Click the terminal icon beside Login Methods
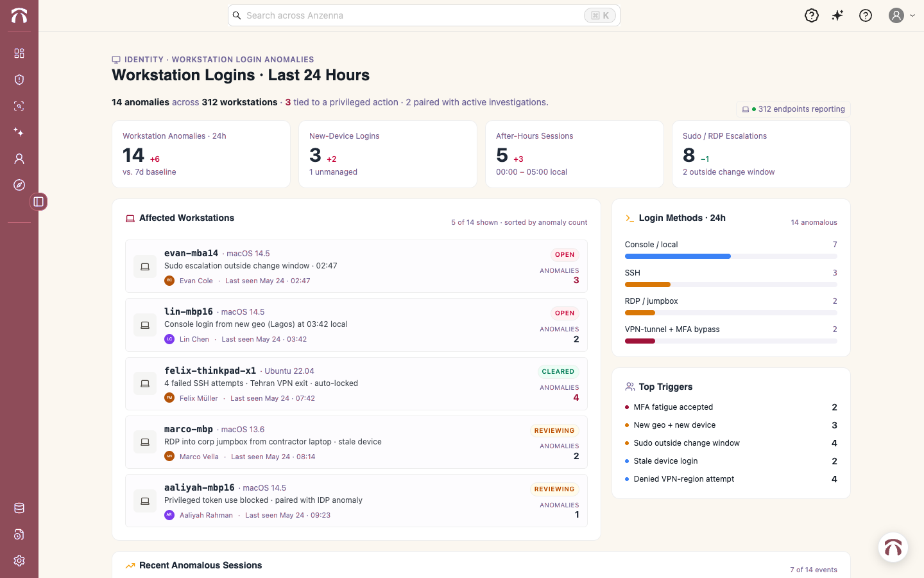Screen dimensions: 924x578 (x=630, y=218)
